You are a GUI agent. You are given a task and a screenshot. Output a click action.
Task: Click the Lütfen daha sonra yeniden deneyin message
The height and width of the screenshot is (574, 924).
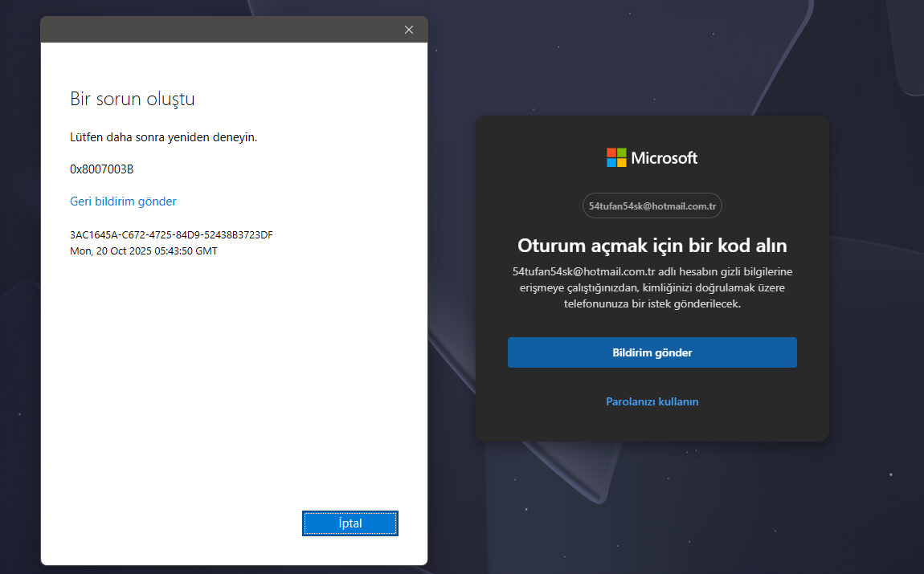coord(164,137)
